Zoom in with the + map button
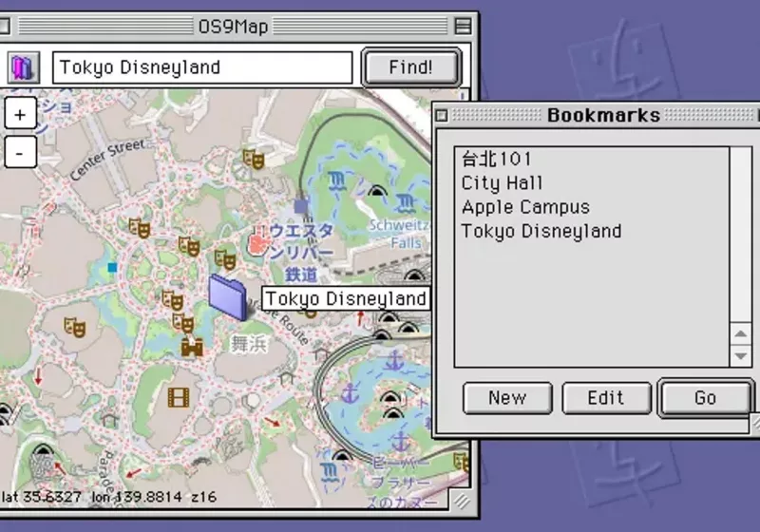Image resolution: width=760 pixels, height=532 pixels. [x=20, y=114]
